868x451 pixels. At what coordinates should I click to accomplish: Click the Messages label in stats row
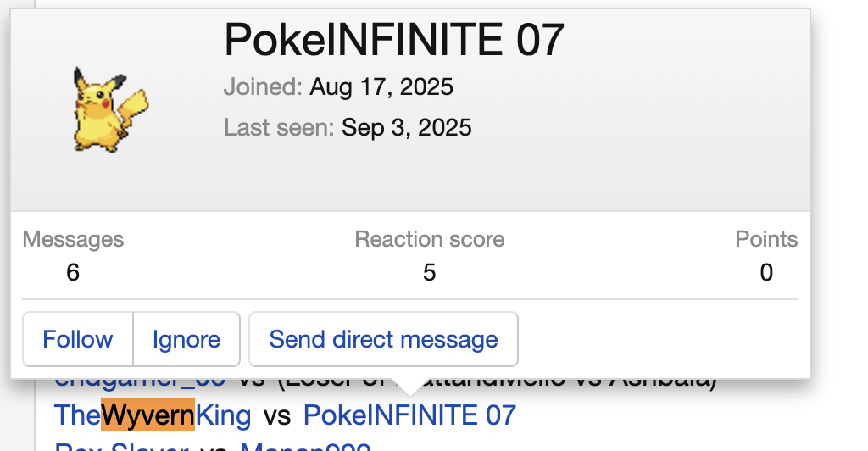coord(73,240)
